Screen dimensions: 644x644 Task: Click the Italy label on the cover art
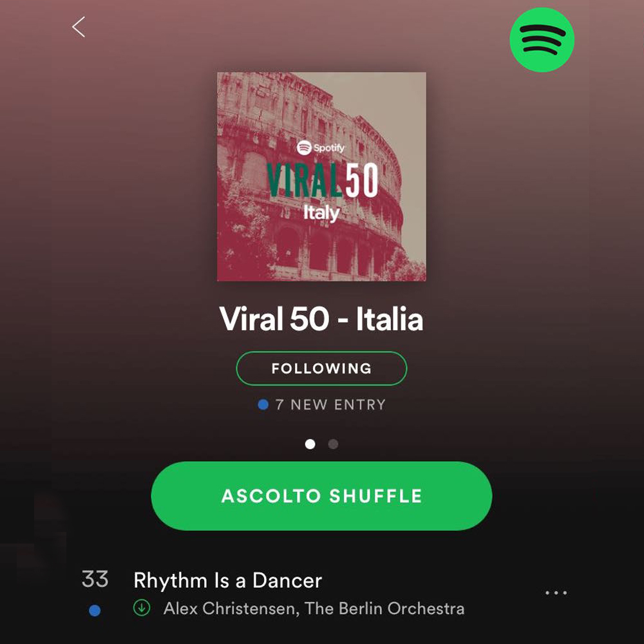321,213
